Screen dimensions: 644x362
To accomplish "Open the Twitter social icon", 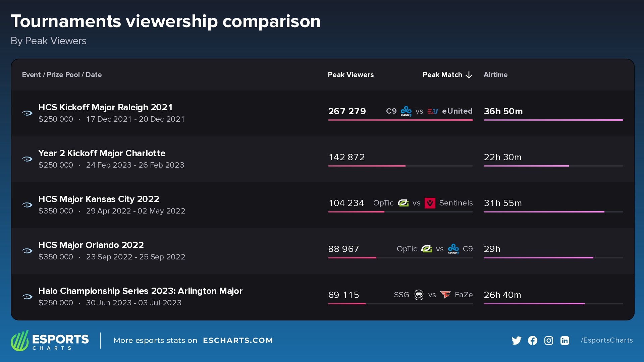I will click(517, 340).
